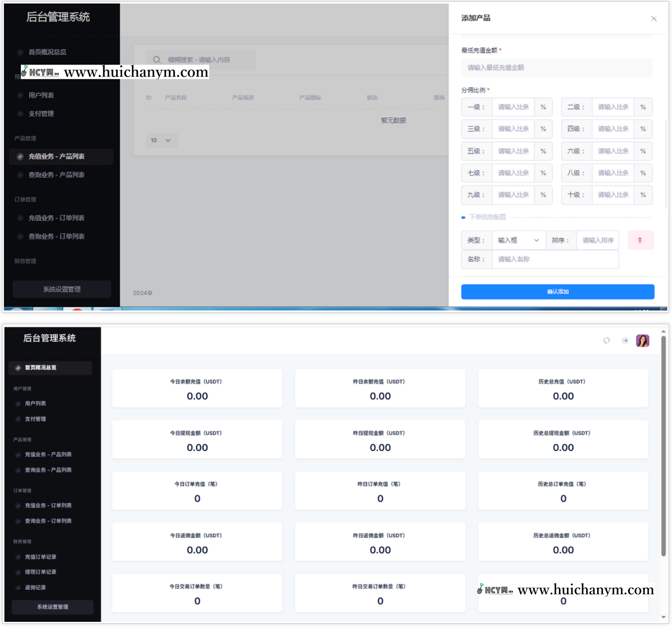Image resolution: width=672 pixels, height=631 pixels.
Task: Click the 最低充值金额 input field
Action: coord(556,68)
